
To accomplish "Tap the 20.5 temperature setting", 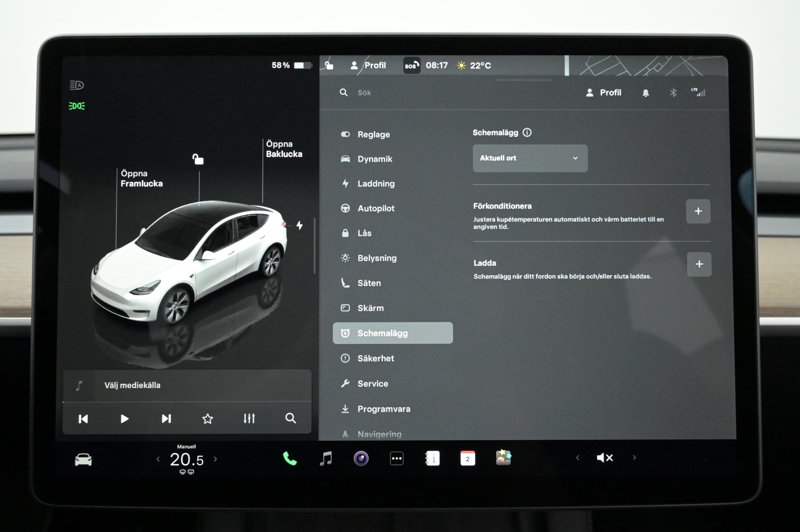I will tap(187, 460).
